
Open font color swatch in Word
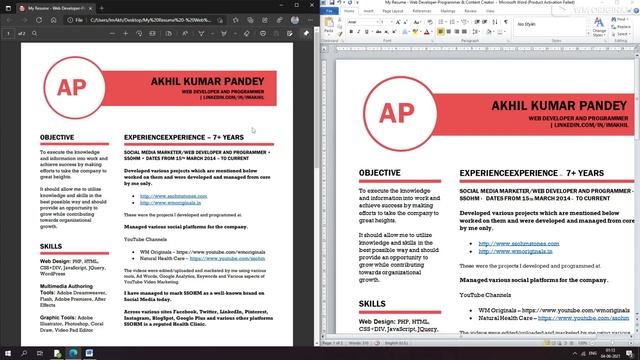tap(427, 32)
